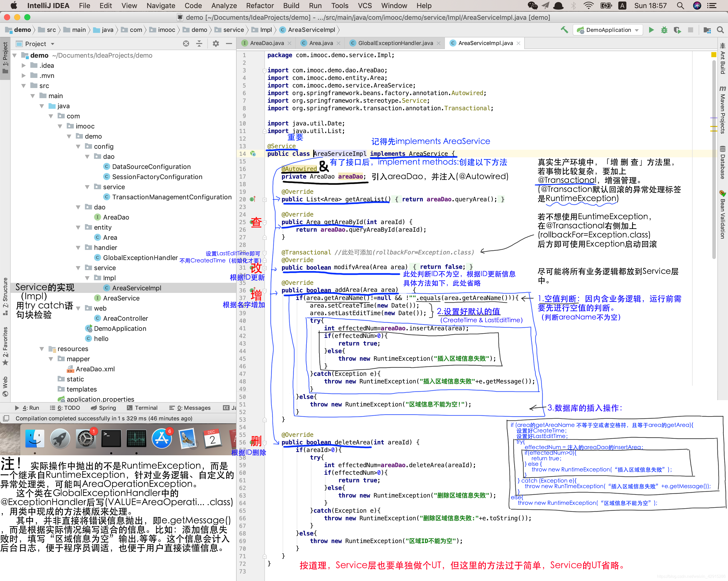728x581 pixels.
Task: Click the tool window quick-access icon in status bar
Action: point(6,419)
